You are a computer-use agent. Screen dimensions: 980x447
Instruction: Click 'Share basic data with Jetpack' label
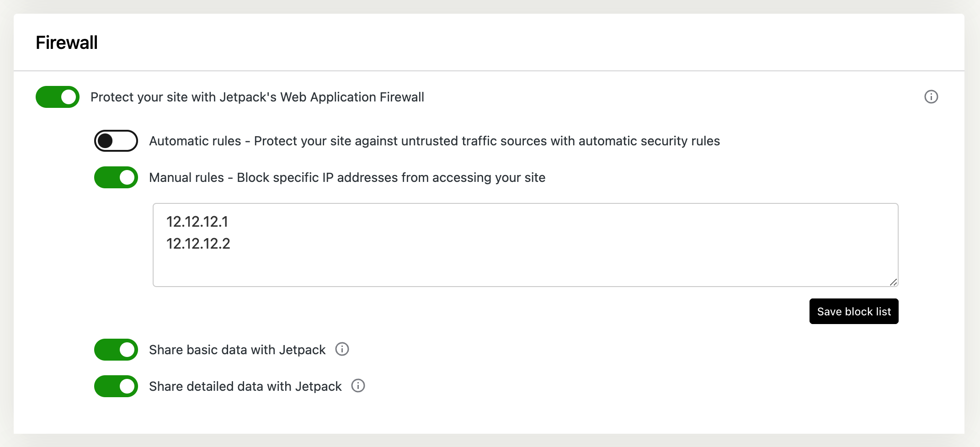click(237, 350)
